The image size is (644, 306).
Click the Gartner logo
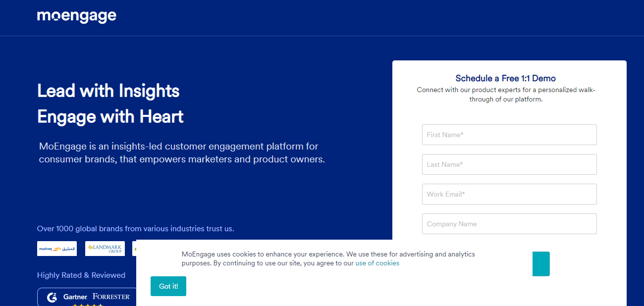(75, 297)
